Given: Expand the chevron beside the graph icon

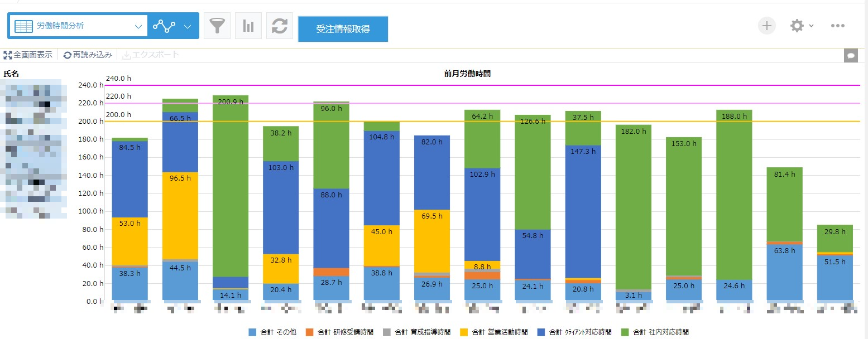Looking at the screenshot, I should click(x=188, y=26).
